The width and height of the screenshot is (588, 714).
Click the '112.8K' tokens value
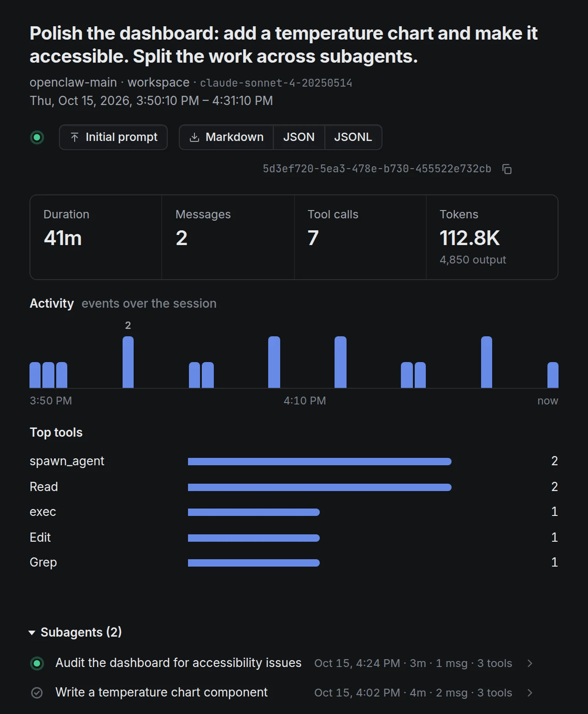coord(470,238)
